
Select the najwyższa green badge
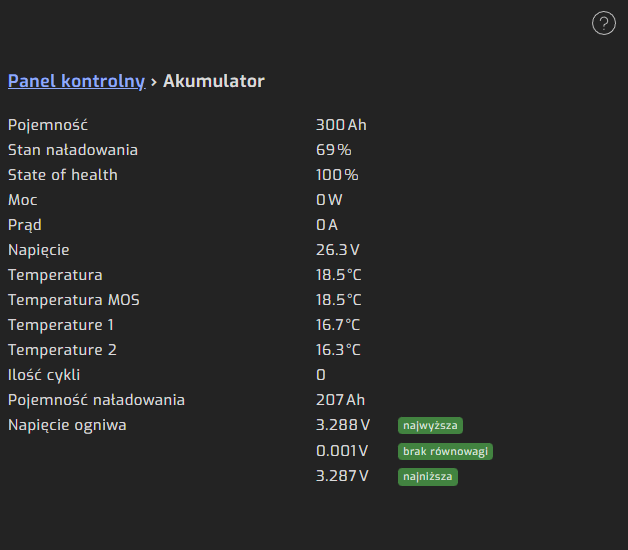click(430, 425)
